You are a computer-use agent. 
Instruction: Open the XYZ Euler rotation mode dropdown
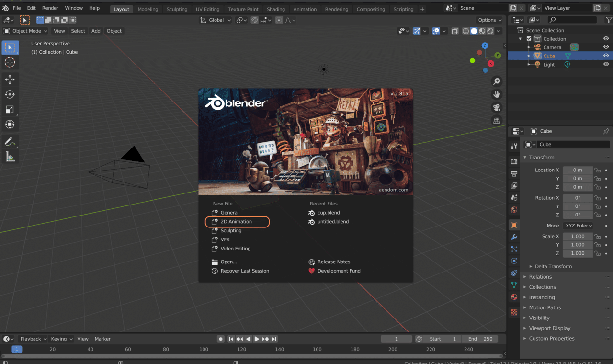coord(578,226)
